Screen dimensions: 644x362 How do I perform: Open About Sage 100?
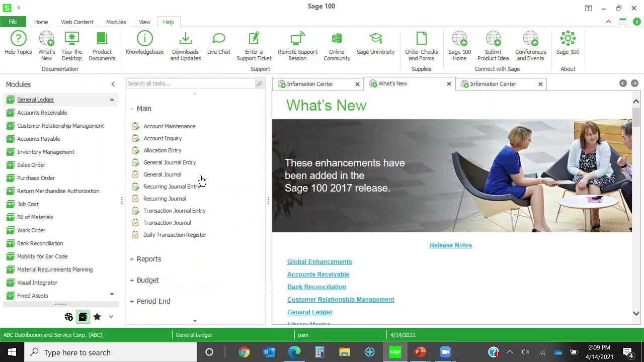tap(568, 45)
